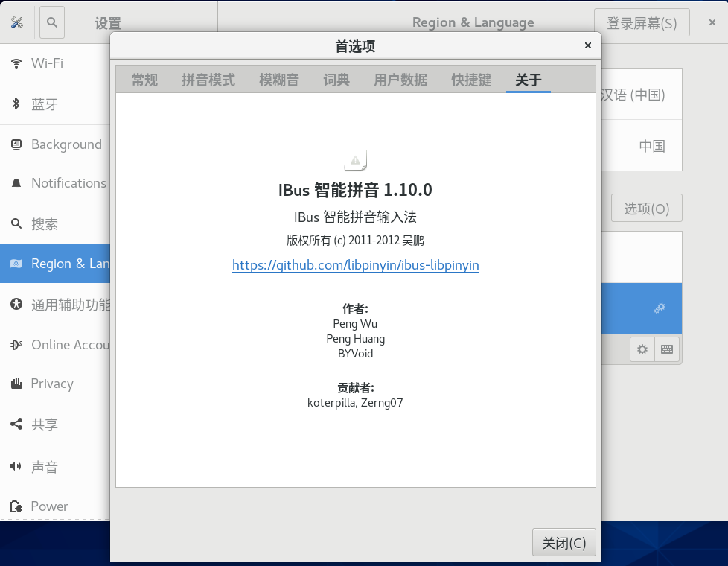This screenshot has width=728, height=566.
Task: Click the IBus 智能拼音输入法 description
Action: (355, 217)
